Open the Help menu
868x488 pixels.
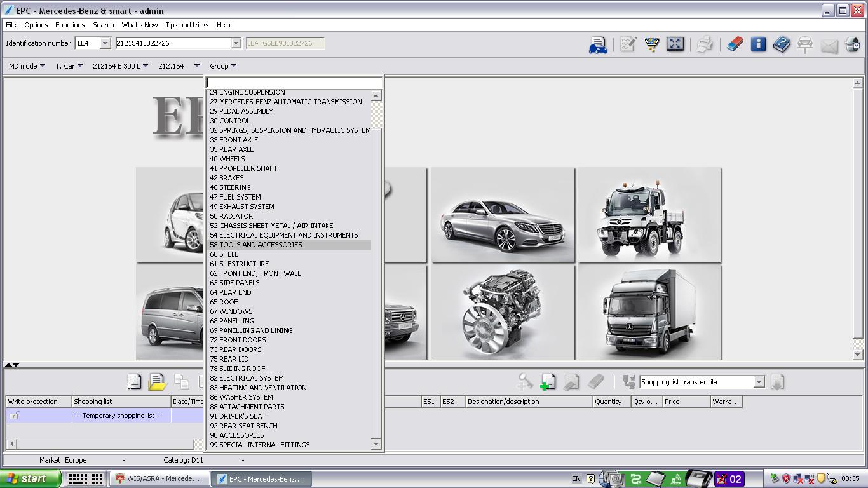click(x=223, y=25)
